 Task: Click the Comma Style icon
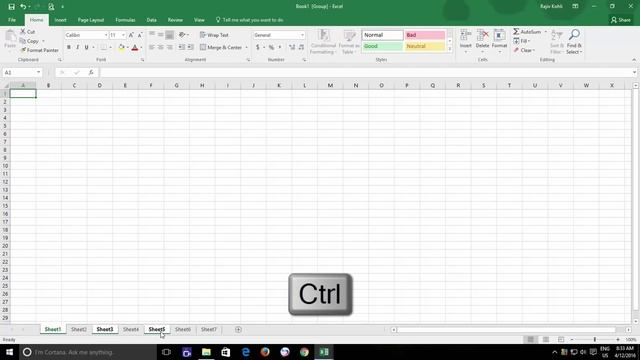280,47
